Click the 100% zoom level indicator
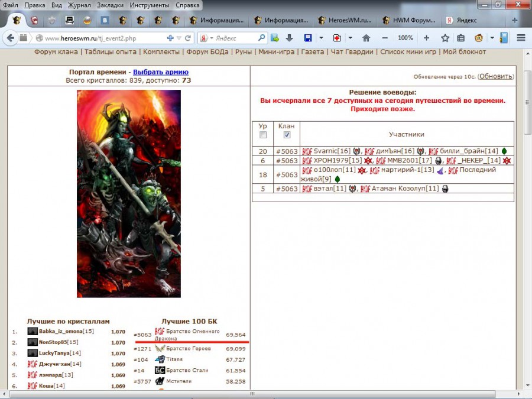532x399 pixels. click(406, 38)
